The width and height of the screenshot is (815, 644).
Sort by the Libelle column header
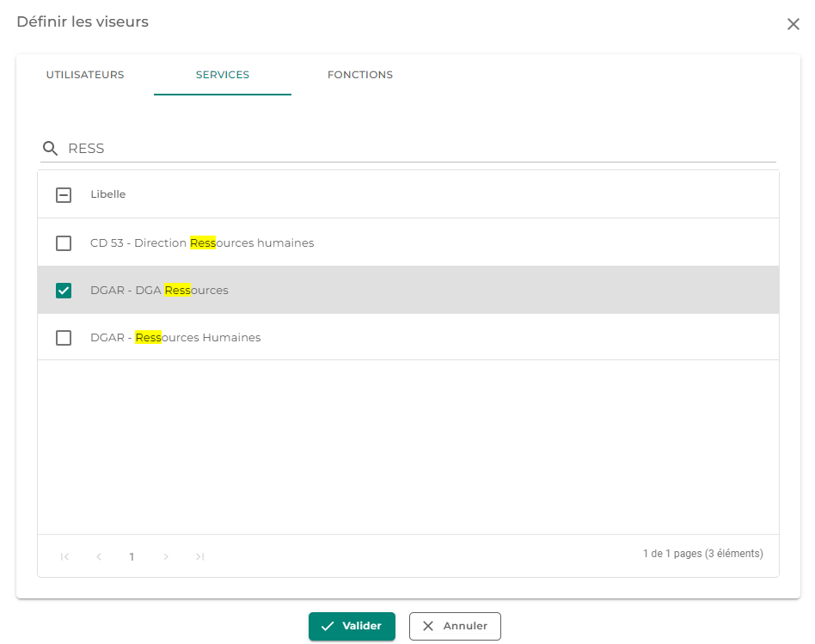(108, 194)
